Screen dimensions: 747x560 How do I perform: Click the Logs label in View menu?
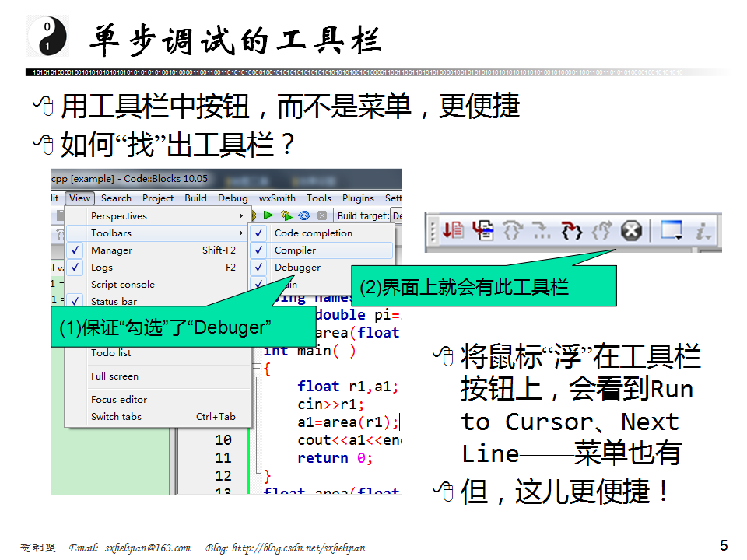point(101,267)
